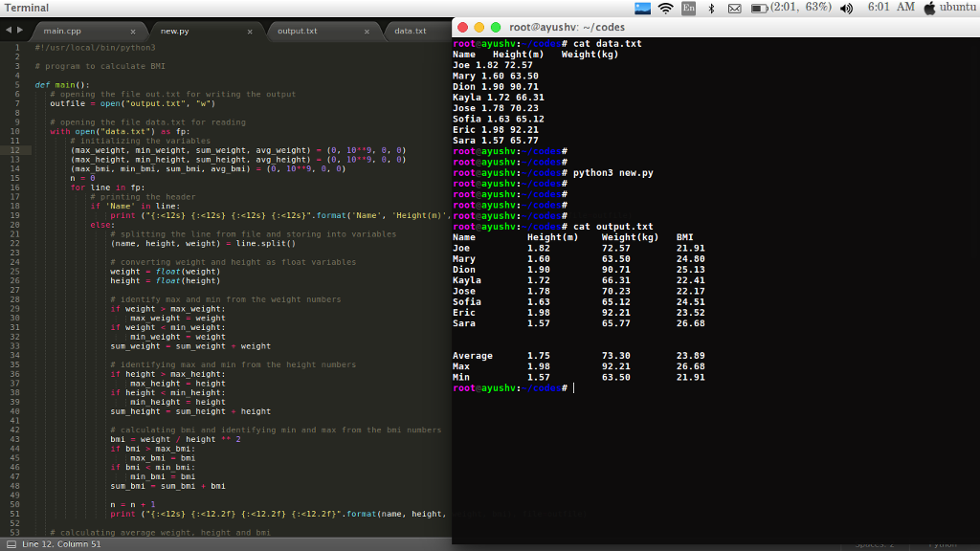
Task: Select the data.txt tab
Action: pyautogui.click(x=411, y=32)
